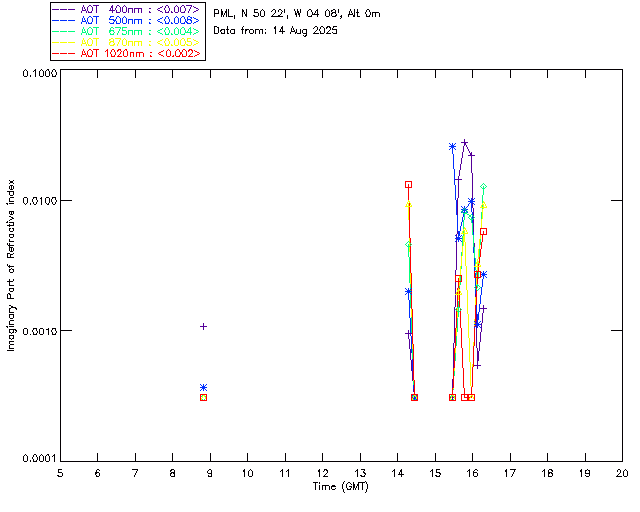Click the Time (GMT) x-axis title
Viewport: 640px width, 512px height.
point(342,487)
